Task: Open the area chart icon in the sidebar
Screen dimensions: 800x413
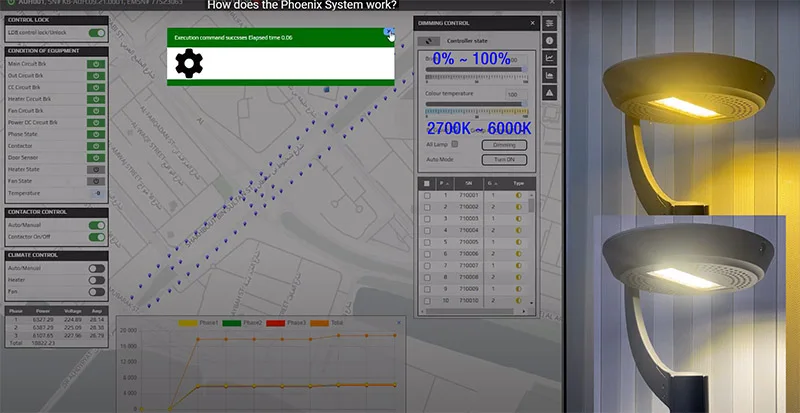Action: click(x=549, y=76)
